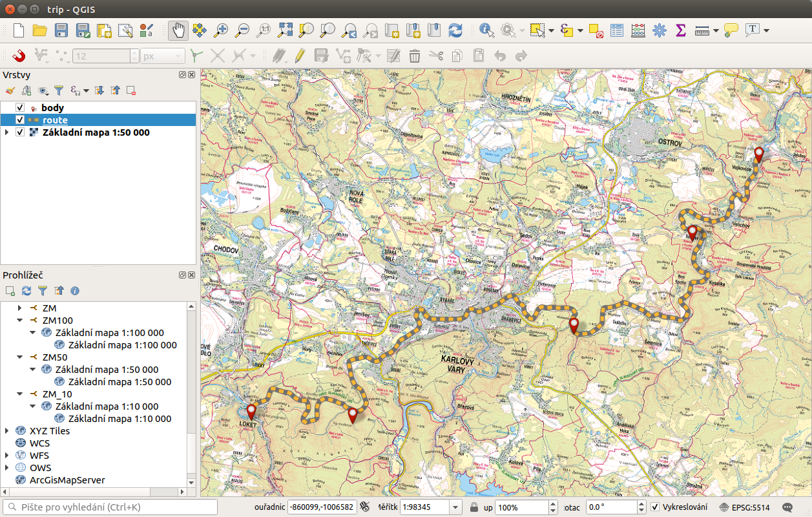Click EPSG:5514 projection button
Image resolution: width=812 pixels, height=517 pixels.
(x=744, y=507)
